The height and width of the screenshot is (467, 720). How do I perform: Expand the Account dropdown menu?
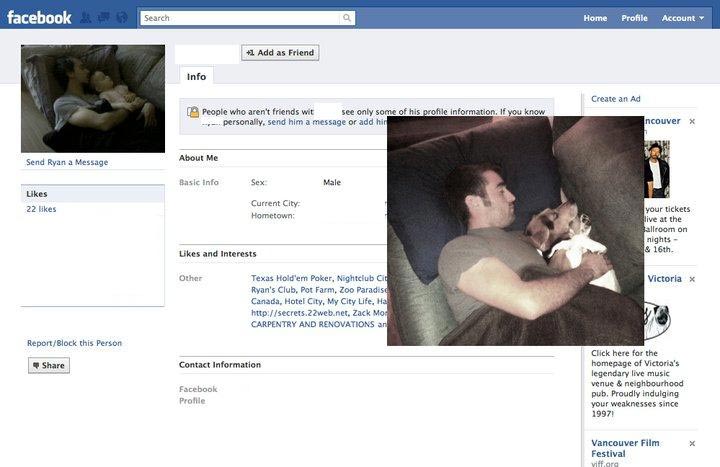tap(683, 18)
